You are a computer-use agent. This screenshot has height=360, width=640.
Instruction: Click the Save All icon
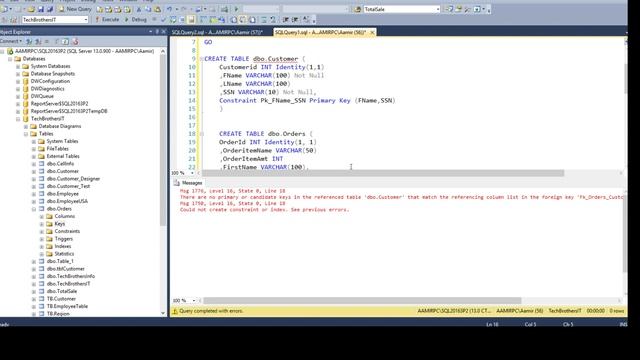[50, 9]
